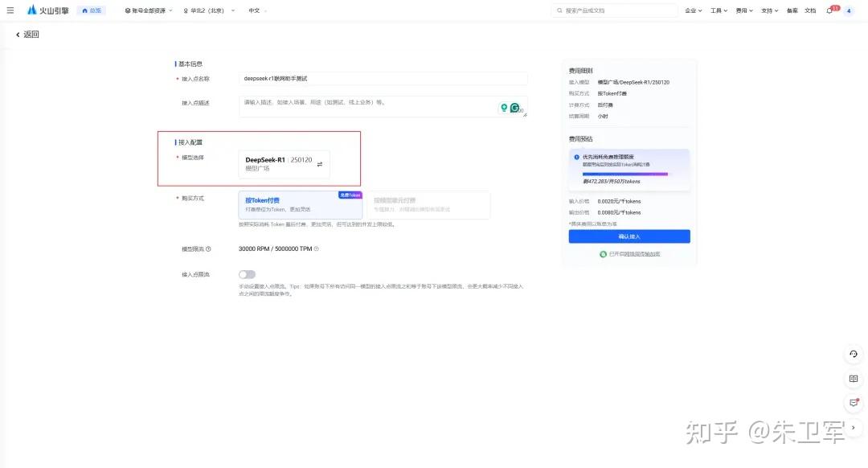Click 文档 in the top bar

(x=810, y=10)
